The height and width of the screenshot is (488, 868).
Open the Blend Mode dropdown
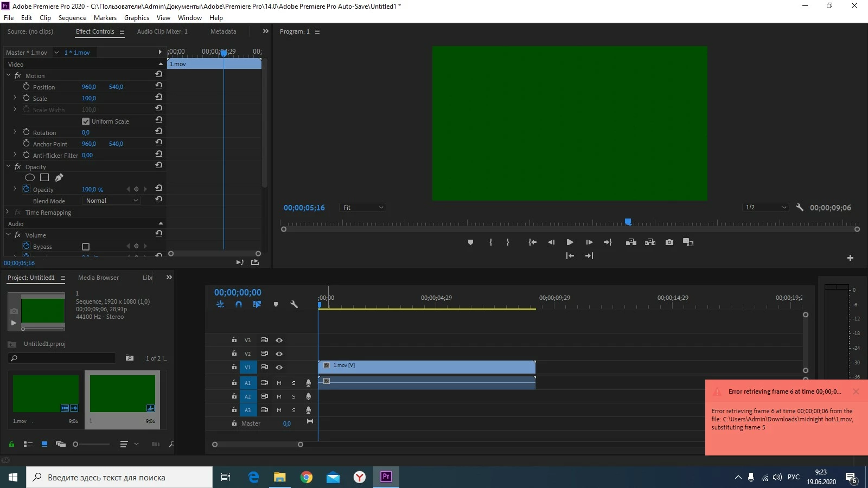(x=112, y=201)
